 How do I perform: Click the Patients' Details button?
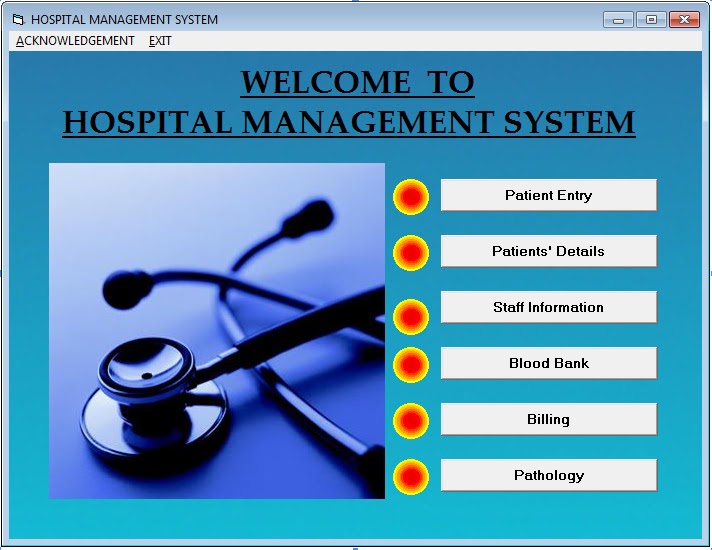[549, 251]
